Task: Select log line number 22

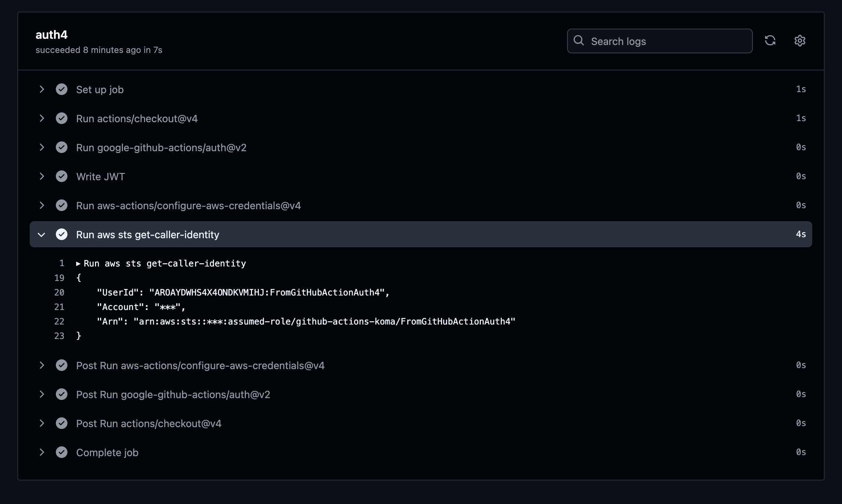Action: click(59, 322)
